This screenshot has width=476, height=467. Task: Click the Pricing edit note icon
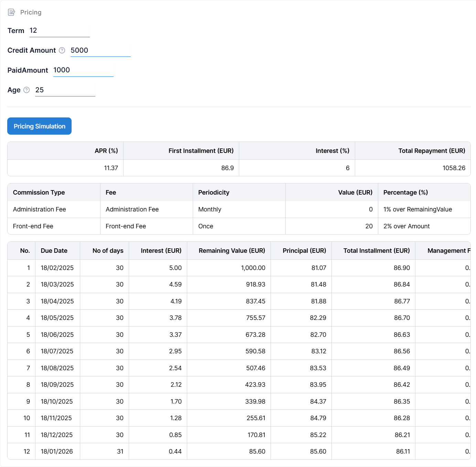(11, 12)
